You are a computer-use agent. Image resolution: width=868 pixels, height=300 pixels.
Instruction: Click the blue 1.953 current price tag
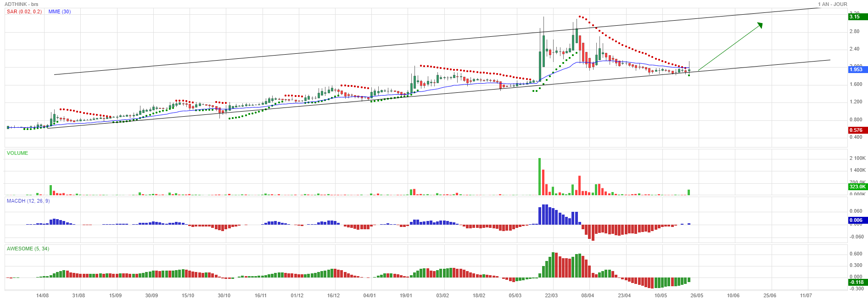point(858,69)
